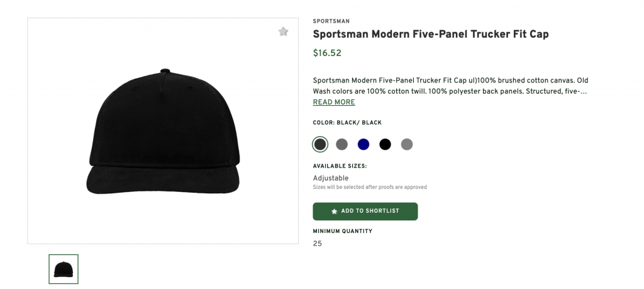Click the black cap thumbnail below image
This screenshot has height=289, width=644.
[64, 269]
